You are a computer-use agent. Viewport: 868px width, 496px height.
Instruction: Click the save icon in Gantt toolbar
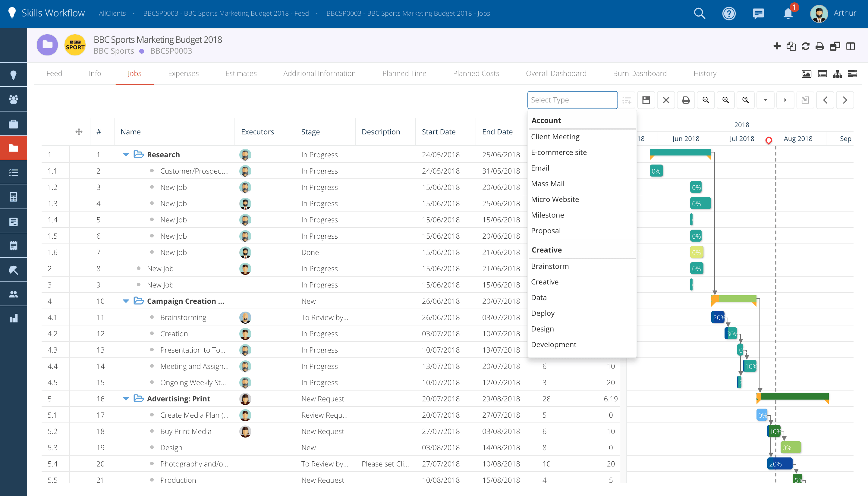[x=646, y=100]
